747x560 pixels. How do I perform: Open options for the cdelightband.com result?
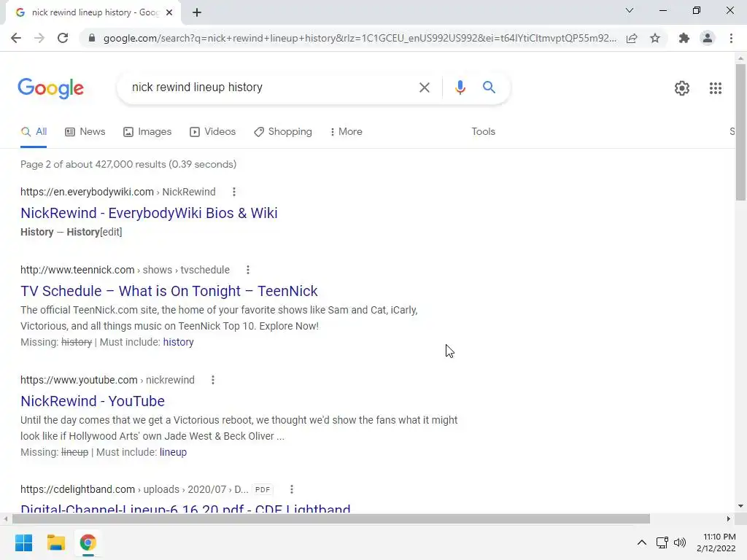tap(292, 489)
